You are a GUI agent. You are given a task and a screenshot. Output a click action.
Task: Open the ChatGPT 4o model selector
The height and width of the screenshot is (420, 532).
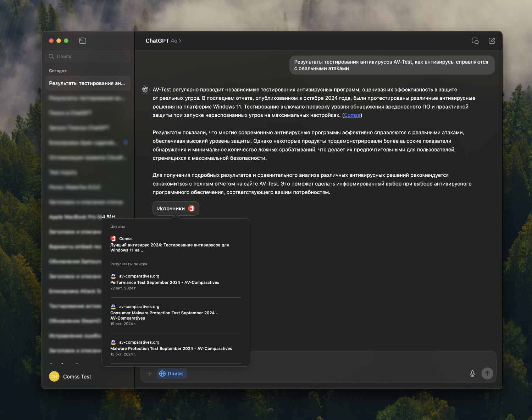tap(163, 41)
